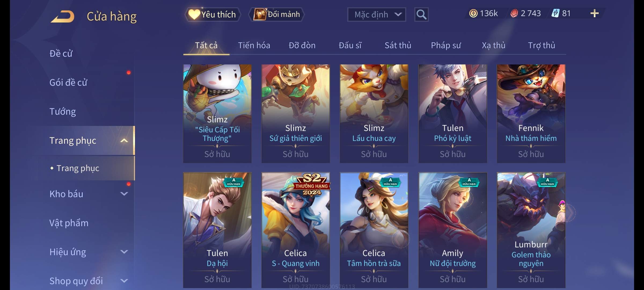Expand the Hiệu ứng sidebar section
Image resolution: width=644 pixels, height=290 pixels.
coord(124,252)
